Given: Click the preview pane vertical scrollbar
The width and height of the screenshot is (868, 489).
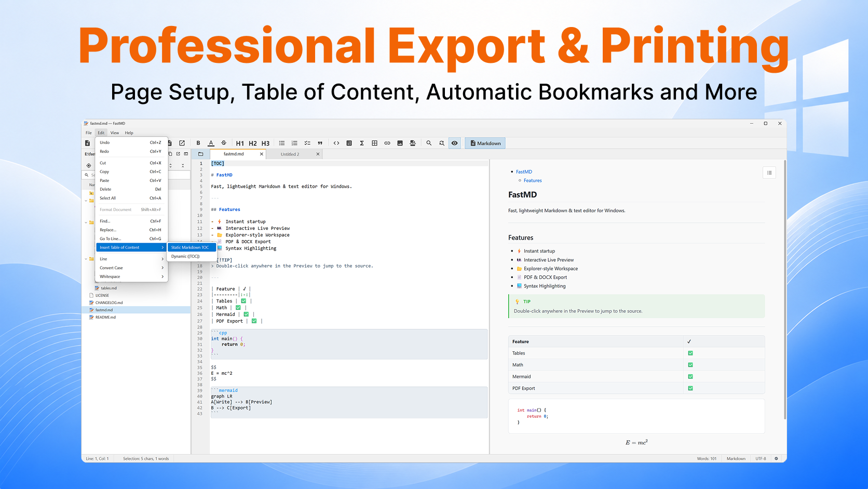Looking at the screenshot, I should (x=784, y=289).
